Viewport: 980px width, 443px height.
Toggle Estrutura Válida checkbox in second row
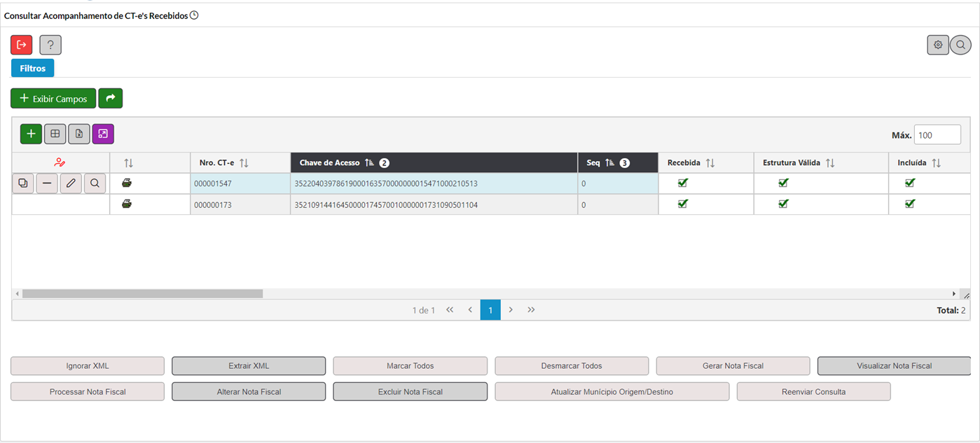click(783, 204)
